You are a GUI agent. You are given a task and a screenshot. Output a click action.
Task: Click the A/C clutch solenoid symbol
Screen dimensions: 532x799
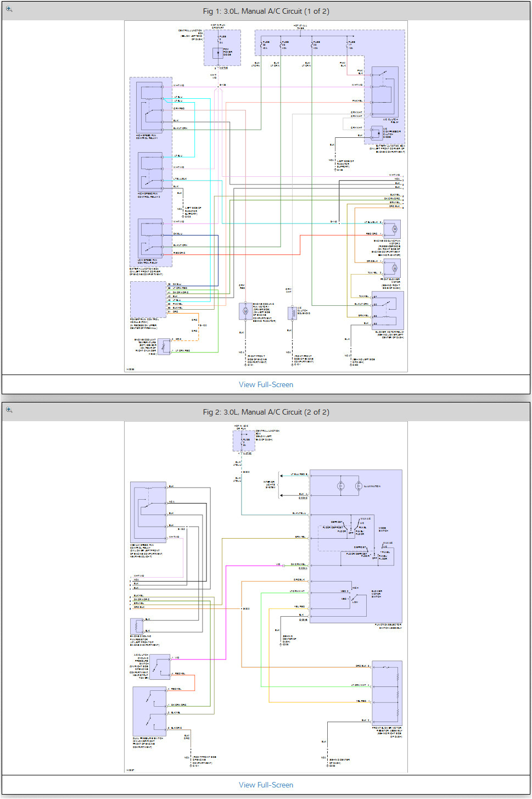292,312
